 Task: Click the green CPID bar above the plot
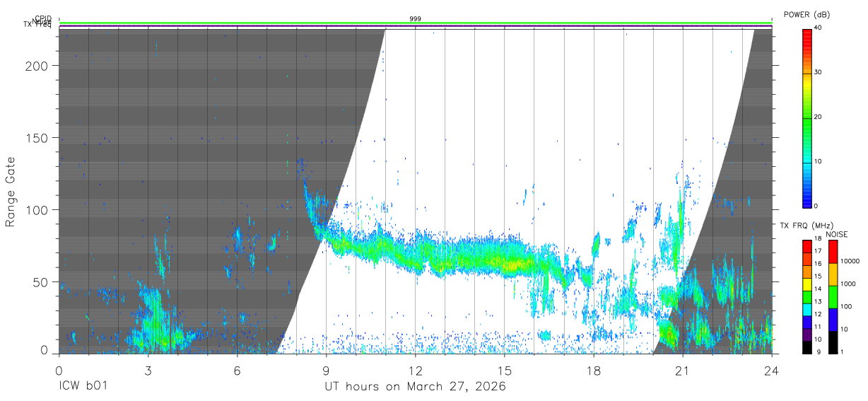click(x=416, y=23)
